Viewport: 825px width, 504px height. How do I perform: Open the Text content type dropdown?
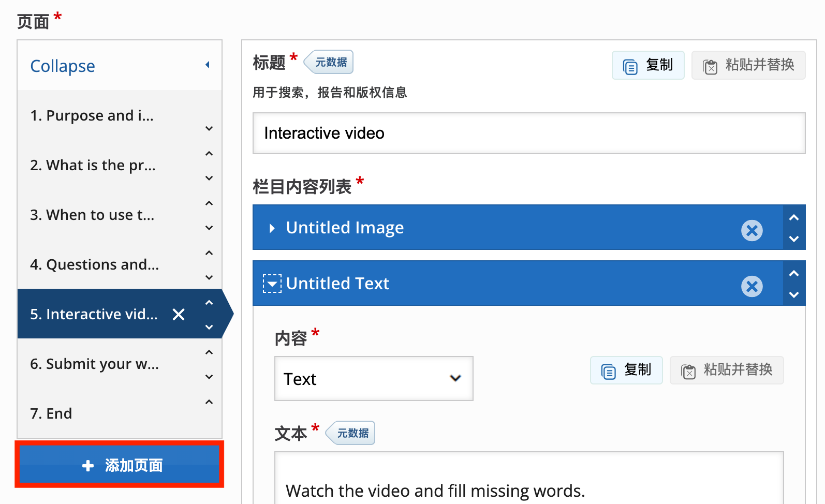click(x=373, y=379)
